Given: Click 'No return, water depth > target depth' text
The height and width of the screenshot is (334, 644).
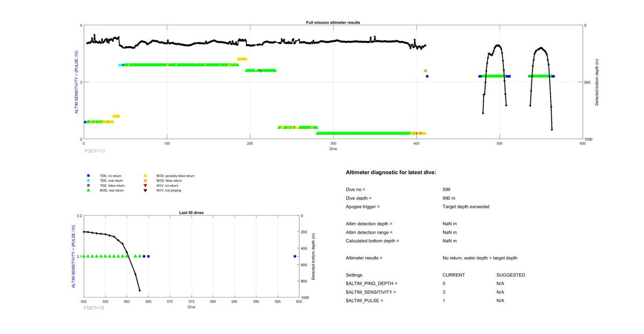Looking at the screenshot, I should 480,258.
